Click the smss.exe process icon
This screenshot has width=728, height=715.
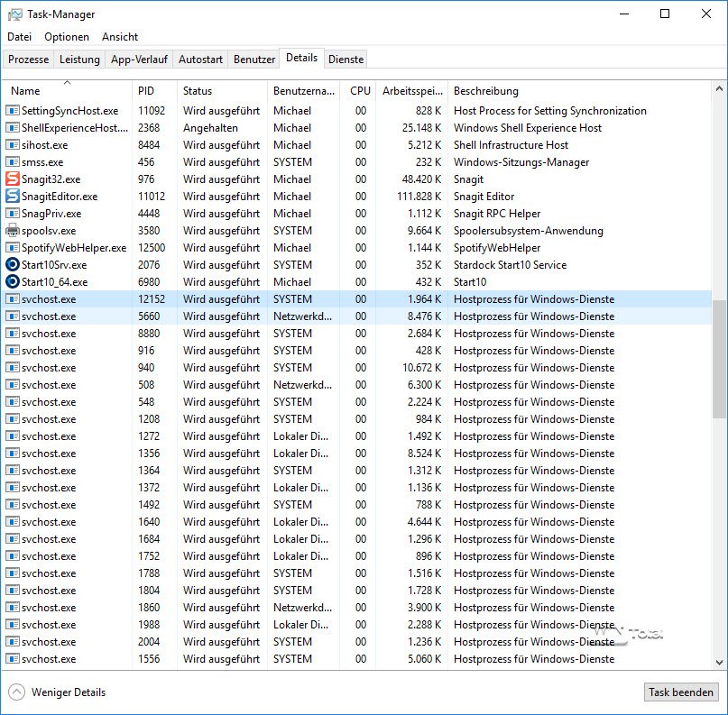point(13,162)
